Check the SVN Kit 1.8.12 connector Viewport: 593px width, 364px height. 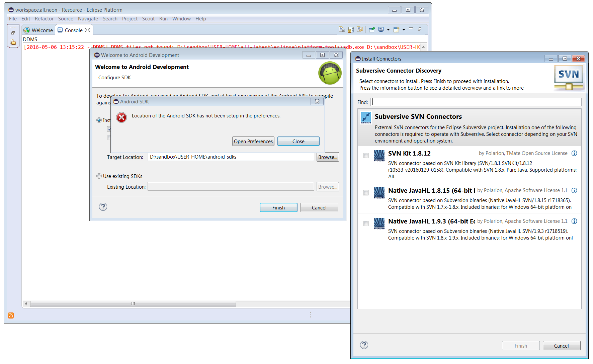pos(366,156)
